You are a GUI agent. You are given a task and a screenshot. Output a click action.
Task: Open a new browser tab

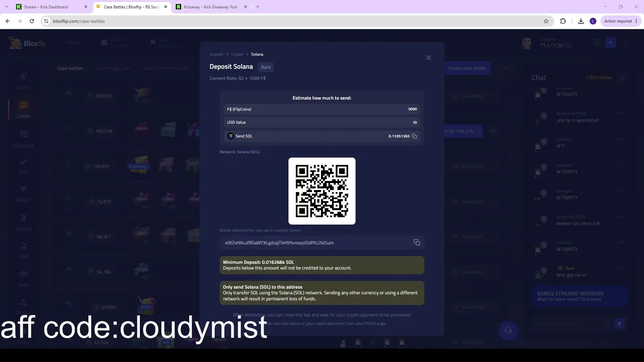[258, 7]
